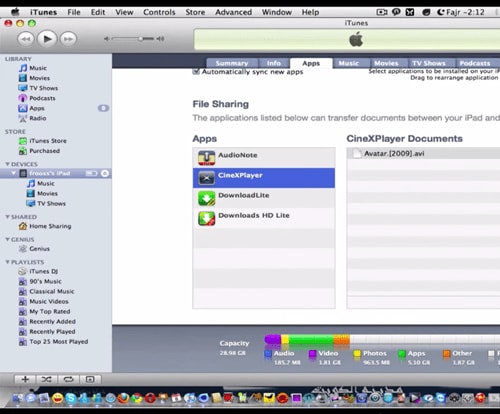This screenshot has height=414, width=500.
Task: Toggle repeat playback
Action: pyautogui.click(x=68, y=379)
